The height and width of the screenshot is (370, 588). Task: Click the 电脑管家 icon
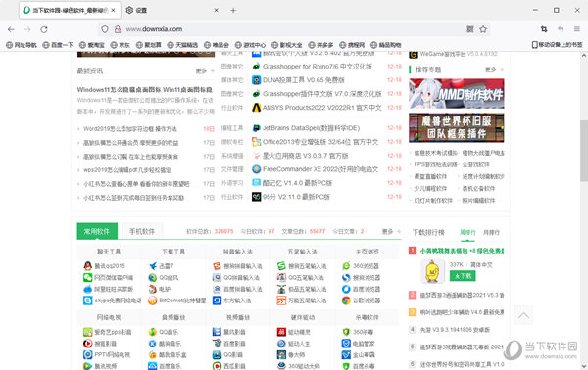click(x=346, y=344)
